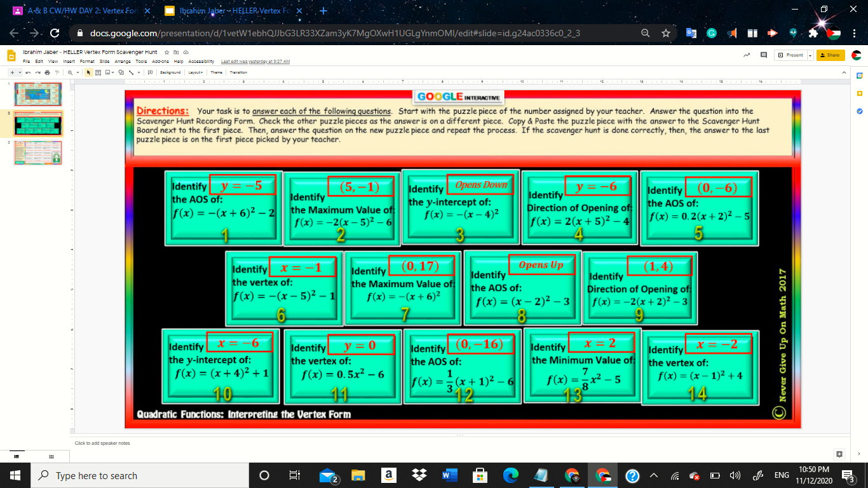Screen dimensions: 868x488
Task: Star this presentation
Action: coord(166,51)
